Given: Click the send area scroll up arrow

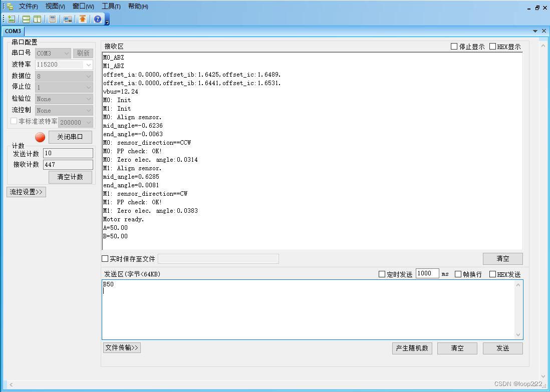Looking at the screenshot, I should (518, 285).
